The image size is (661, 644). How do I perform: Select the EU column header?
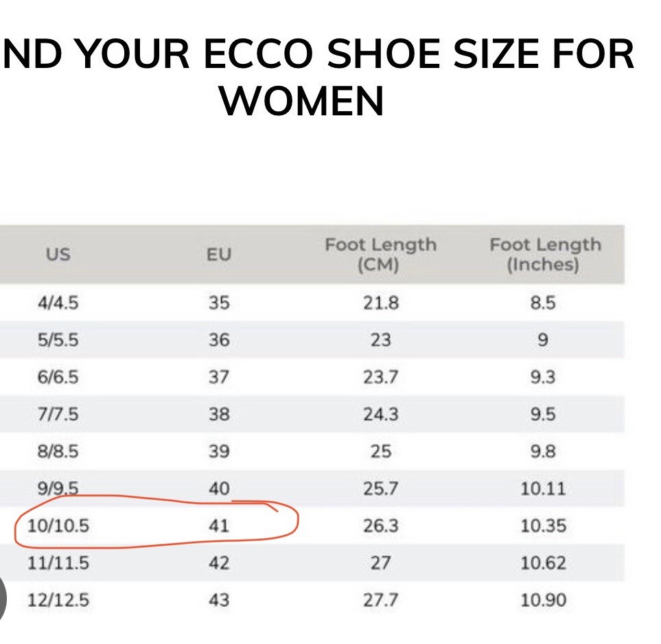219,255
